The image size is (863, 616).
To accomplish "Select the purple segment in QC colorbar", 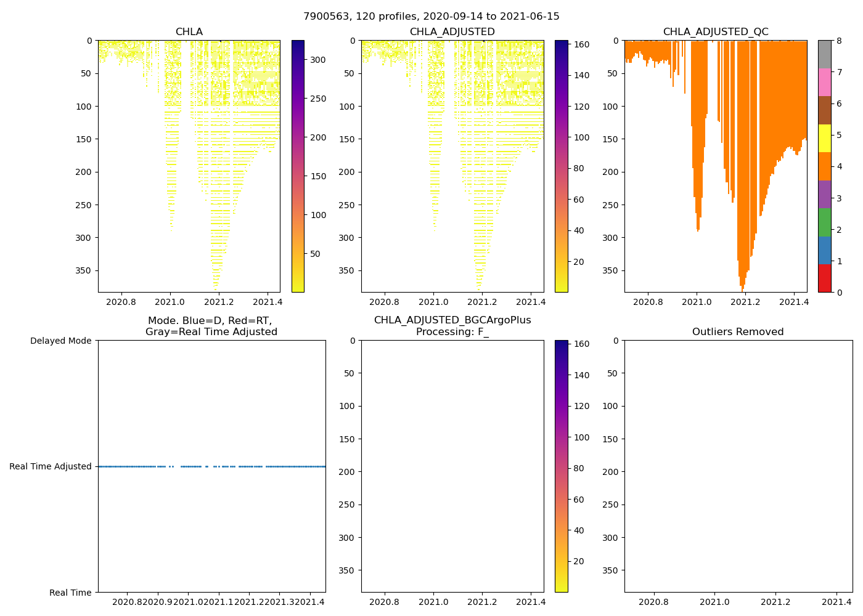I will pyautogui.click(x=824, y=194).
